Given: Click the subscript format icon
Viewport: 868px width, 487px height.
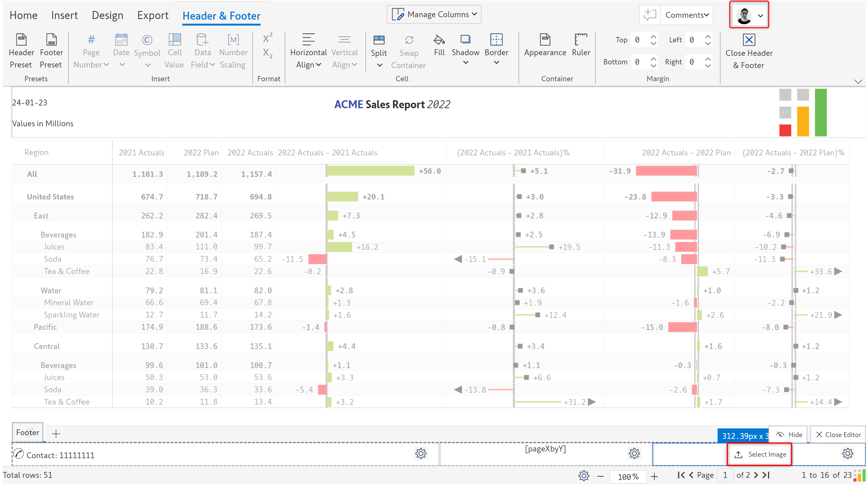Looking at the screenshot, I should [x=268, y=53].
